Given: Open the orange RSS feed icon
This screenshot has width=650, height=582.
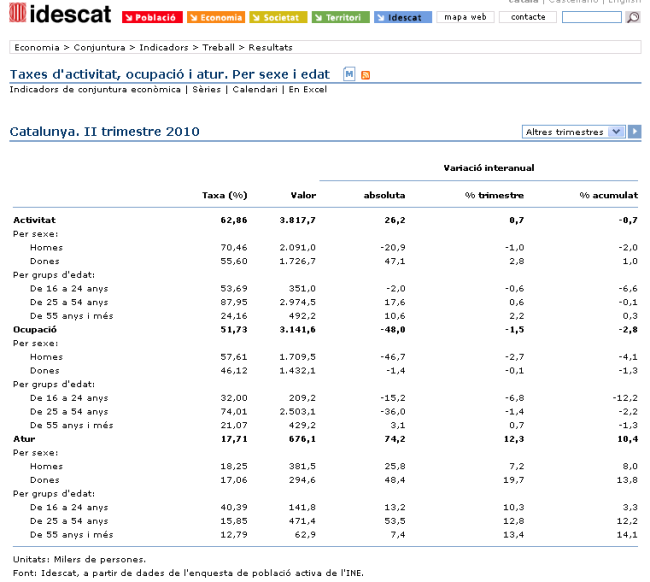Looking at the screenshot, I should (x=365, y=75).
